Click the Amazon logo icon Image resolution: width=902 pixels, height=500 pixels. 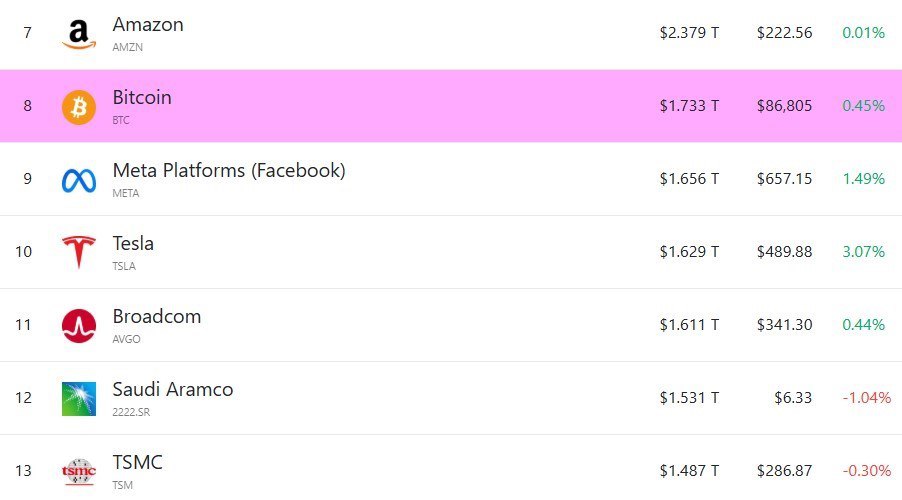point(78,34)
